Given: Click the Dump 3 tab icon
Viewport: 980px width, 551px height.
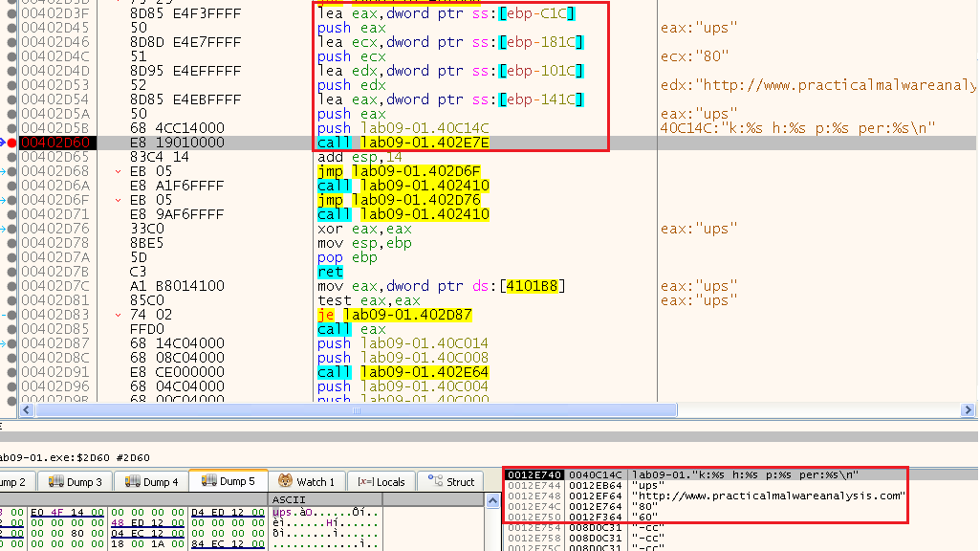Looking at the screenshot, I should [x=54, y=482].
